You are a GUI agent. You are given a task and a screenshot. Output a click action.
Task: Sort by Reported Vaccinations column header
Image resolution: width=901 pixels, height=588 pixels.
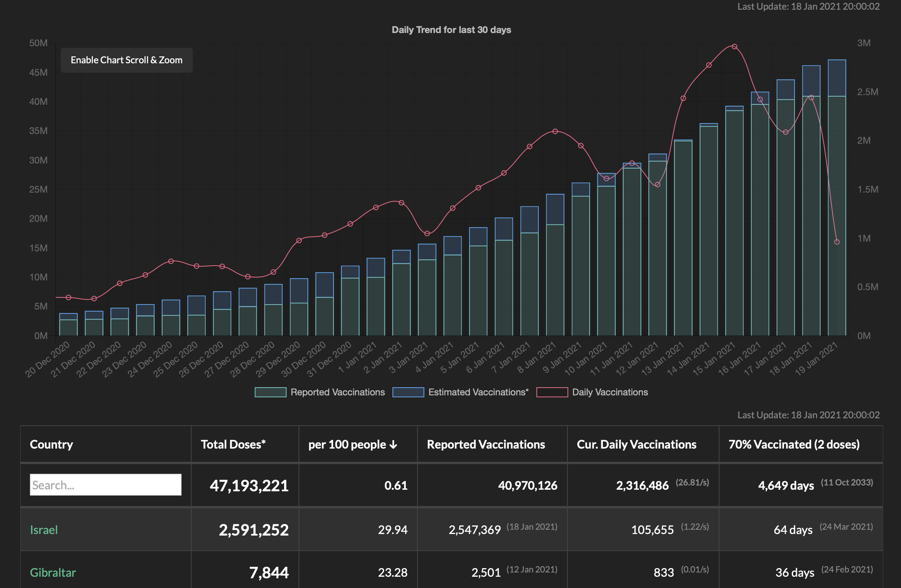(486, 444)
